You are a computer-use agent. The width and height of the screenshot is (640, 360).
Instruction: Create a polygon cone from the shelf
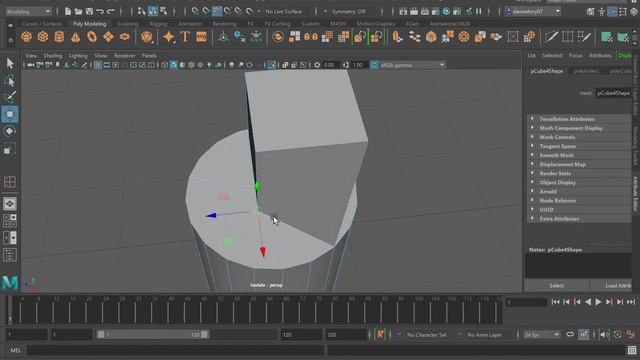pyautogui.click(x=76, y=37)
